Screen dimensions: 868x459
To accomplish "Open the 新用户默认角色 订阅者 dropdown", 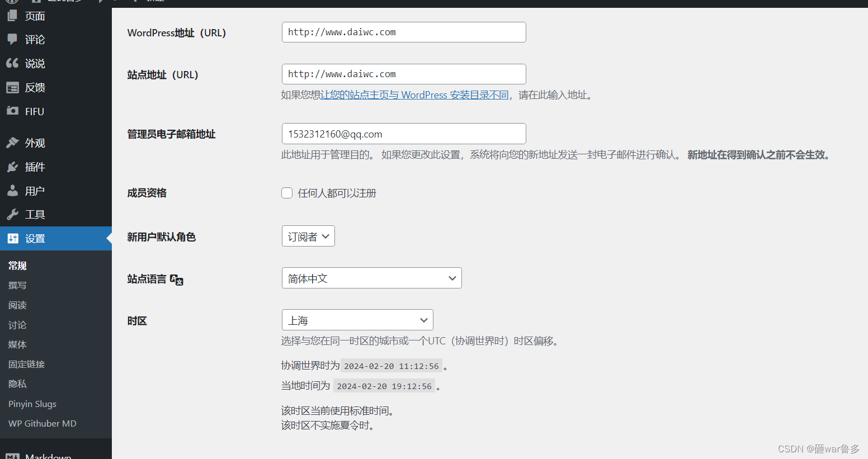I will [x=308, y=236].
